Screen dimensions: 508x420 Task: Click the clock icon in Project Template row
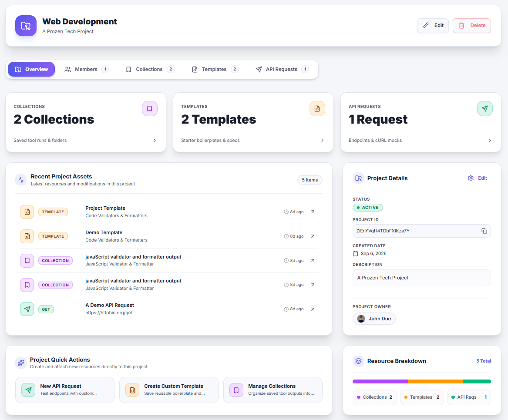286,212
